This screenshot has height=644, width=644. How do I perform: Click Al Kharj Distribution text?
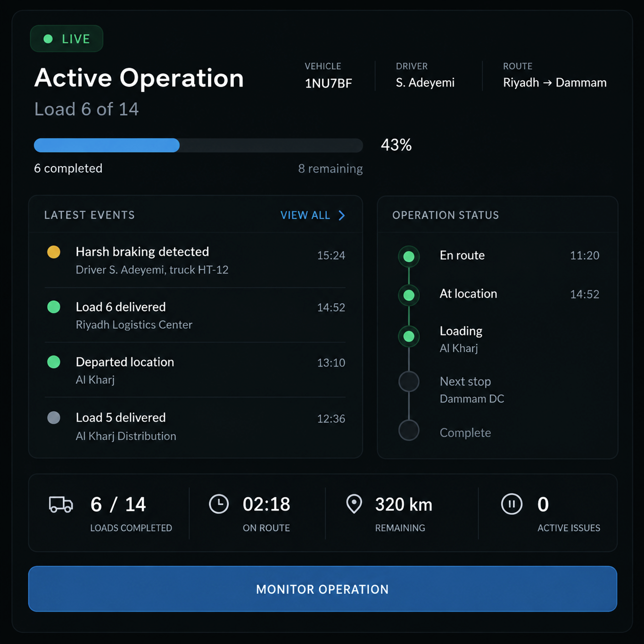(126, 436)
